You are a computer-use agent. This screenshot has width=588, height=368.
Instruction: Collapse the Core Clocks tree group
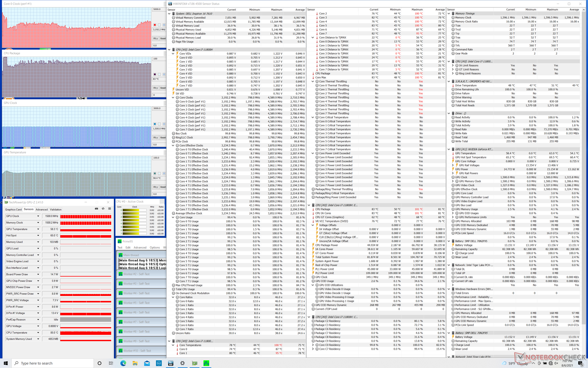coord(173,98)
